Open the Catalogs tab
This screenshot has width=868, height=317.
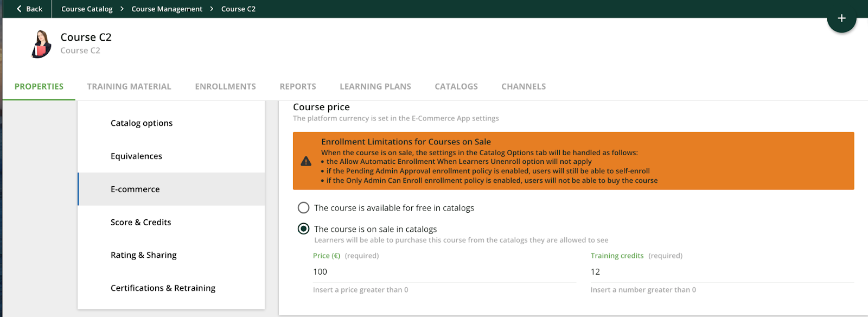(456, 86)
